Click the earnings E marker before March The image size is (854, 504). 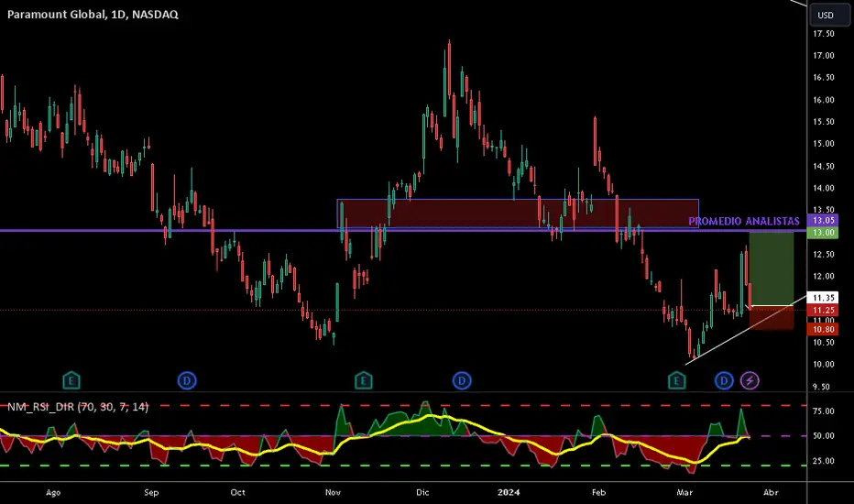[676, 380]
